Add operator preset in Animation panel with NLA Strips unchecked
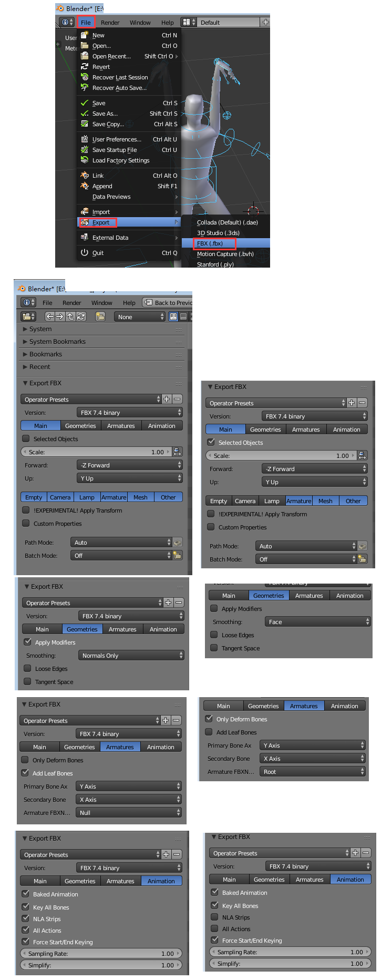The height and width of the screenshot is (980, 392). click(x=355, y=853)
